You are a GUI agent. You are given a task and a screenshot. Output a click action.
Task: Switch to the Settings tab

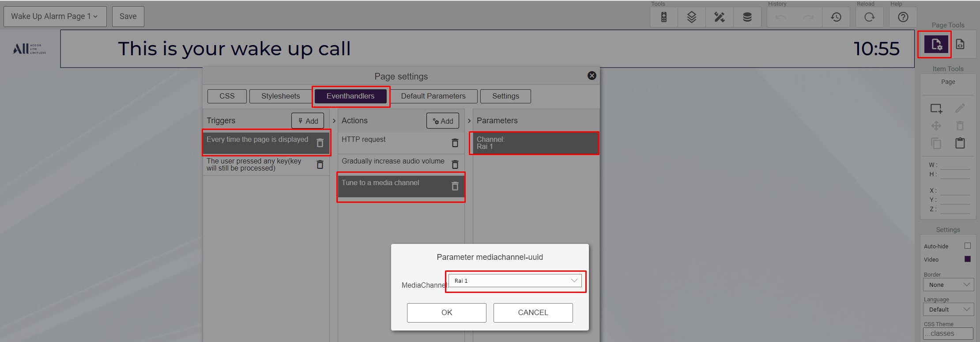(x=505, y=96)
